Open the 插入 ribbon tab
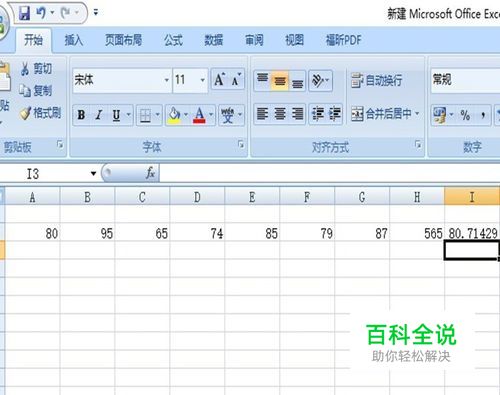Viewport: 500px width, 395px height. click(x=73, y=40)
